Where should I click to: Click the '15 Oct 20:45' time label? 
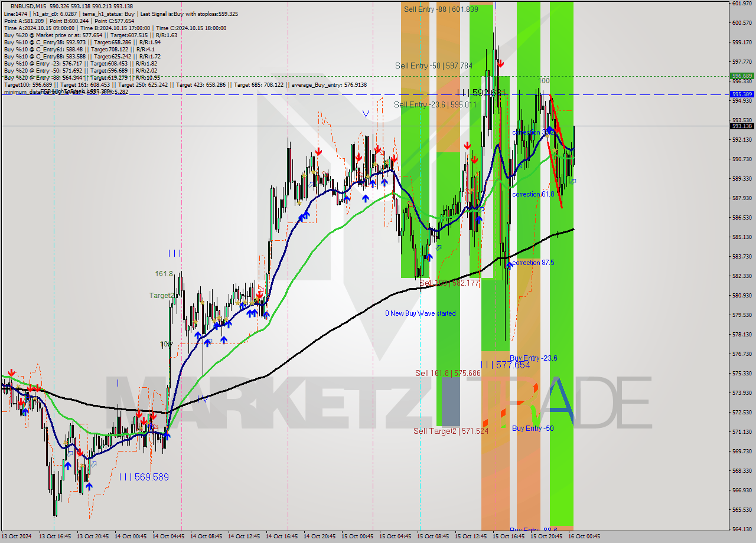coord(546,537)
